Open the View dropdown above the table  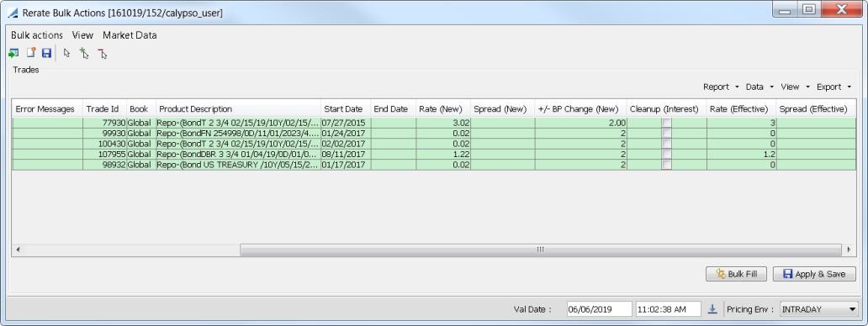tap(795, 87)
